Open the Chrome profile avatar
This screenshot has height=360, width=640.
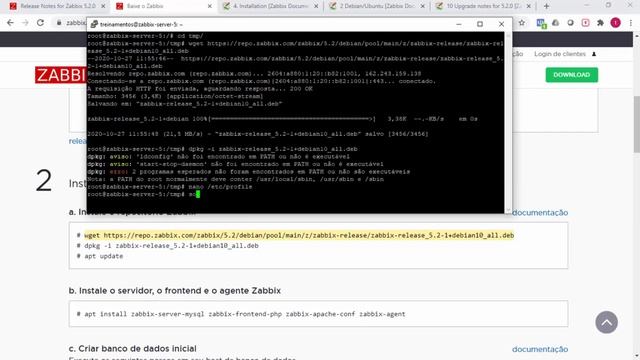coord(616,23)
